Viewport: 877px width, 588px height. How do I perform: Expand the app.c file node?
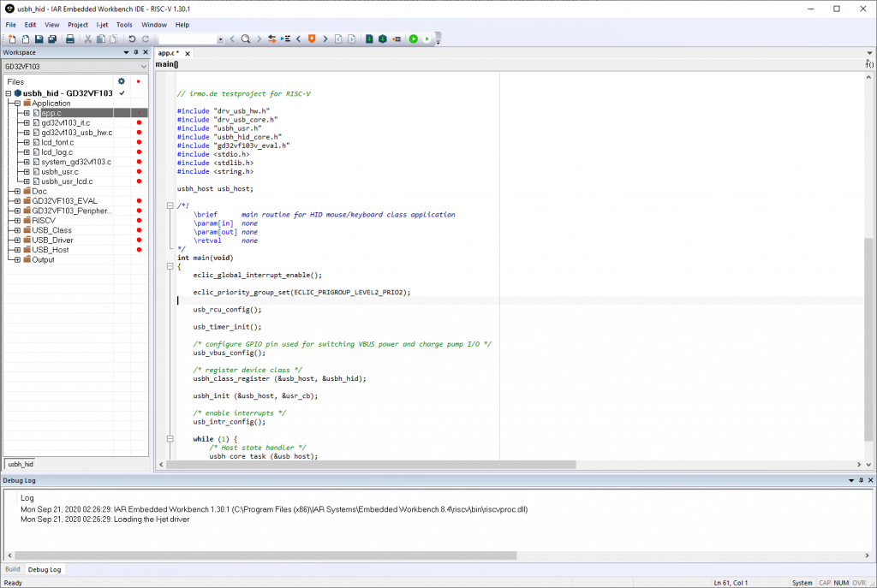(x=27, y=113)
